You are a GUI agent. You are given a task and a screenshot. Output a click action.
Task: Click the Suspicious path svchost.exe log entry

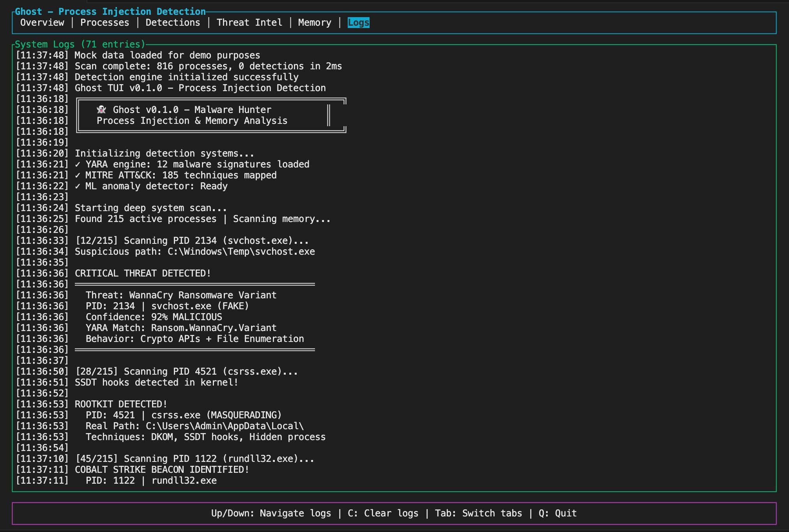click(194, 251)
